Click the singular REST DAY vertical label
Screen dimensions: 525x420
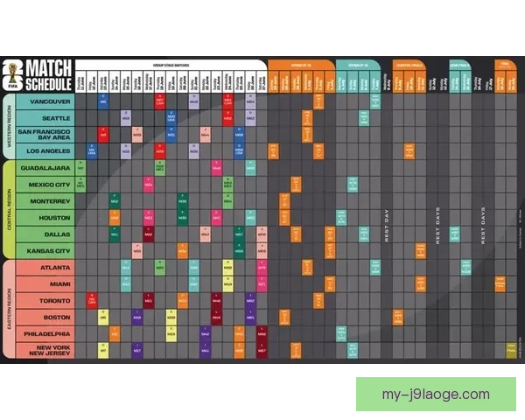(387, 226)
